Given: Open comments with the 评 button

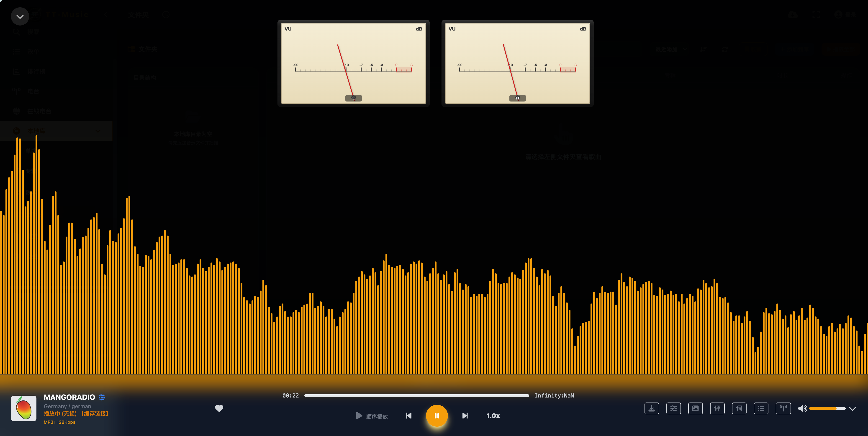Looking at the screenshot, I should pos(717,409).
